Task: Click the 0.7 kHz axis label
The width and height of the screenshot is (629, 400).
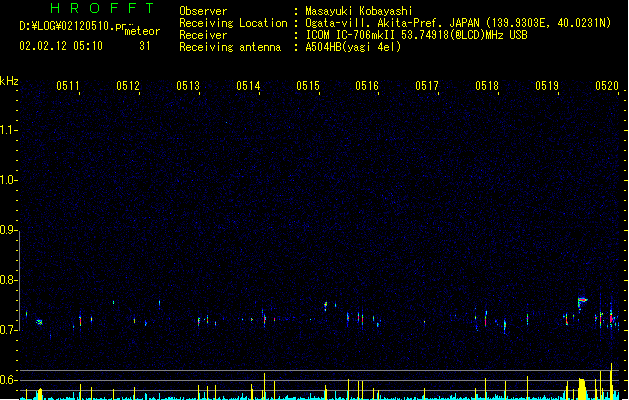Action: pyautogui.click(x=8, y=330)
